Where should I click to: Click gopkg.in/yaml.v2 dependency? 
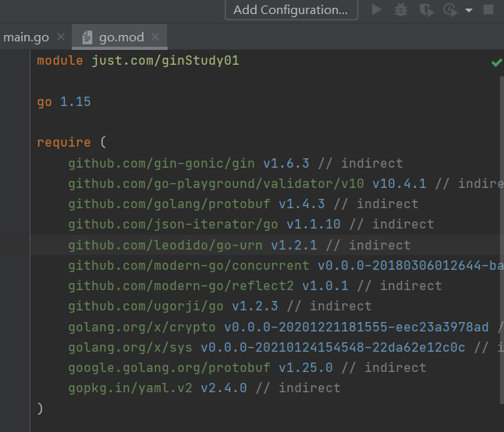130,388
